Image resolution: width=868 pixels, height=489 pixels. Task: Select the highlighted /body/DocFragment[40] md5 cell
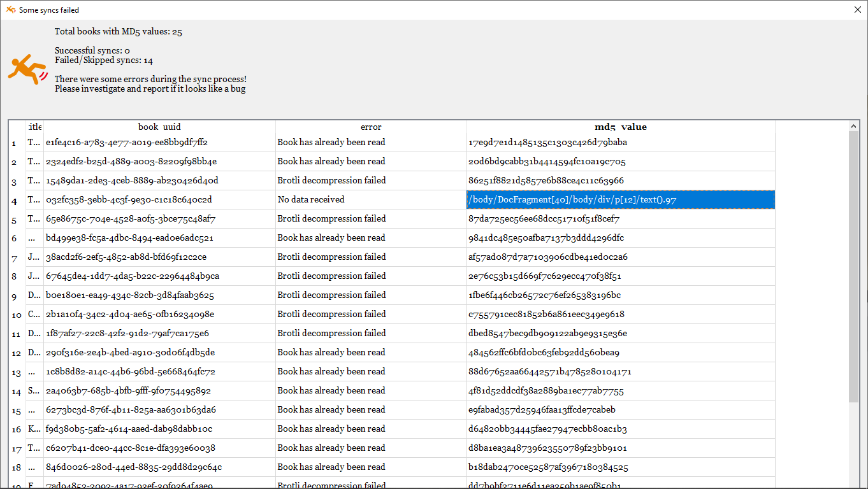tap(621, 200)
